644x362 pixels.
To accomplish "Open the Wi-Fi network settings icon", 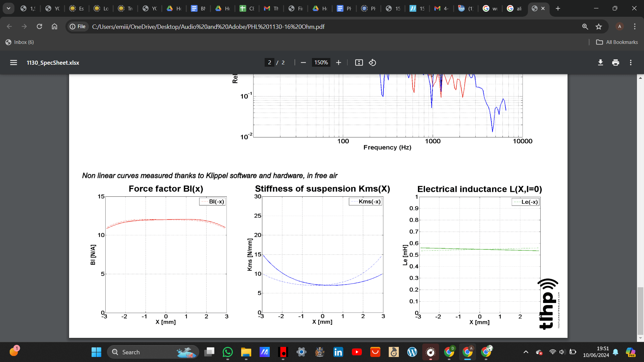I will [552, 352].
